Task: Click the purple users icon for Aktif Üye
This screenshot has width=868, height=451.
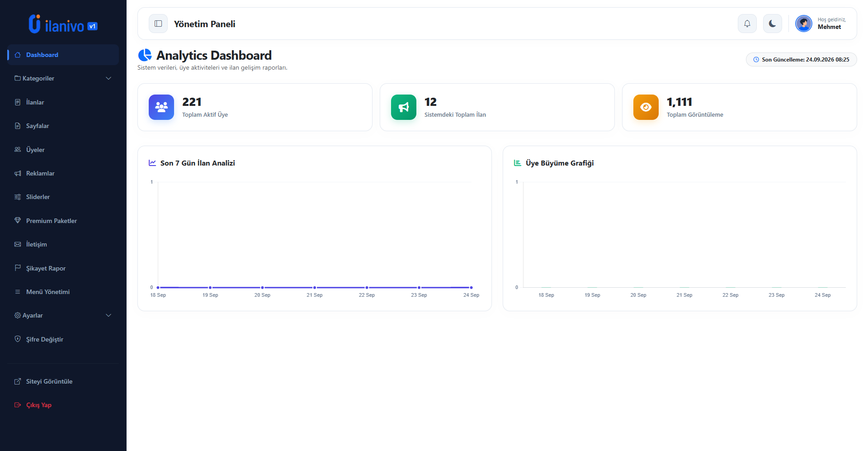Action: click(161, 107)
